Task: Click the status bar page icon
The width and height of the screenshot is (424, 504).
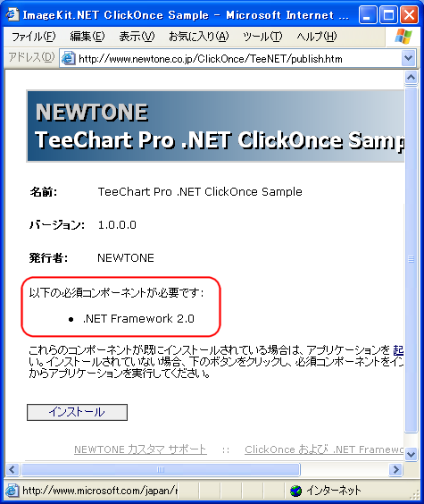Action: 12,491
